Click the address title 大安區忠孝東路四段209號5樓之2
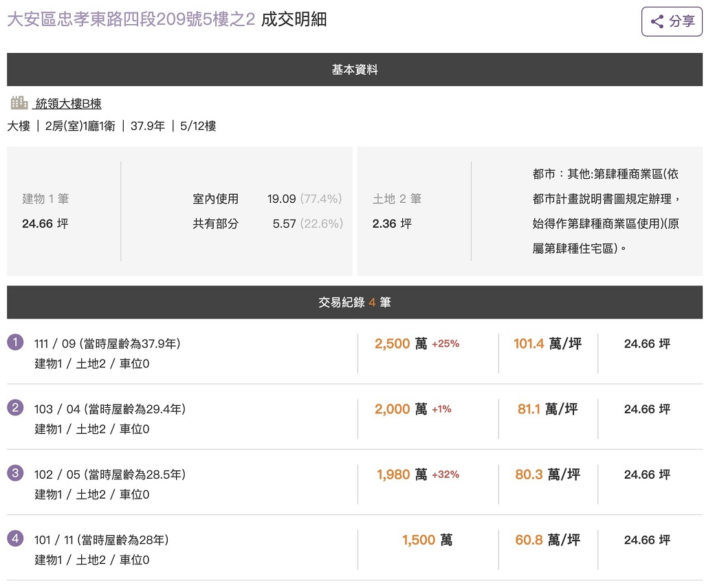Viewport: 704px width, 588px height. click(131, 20)
